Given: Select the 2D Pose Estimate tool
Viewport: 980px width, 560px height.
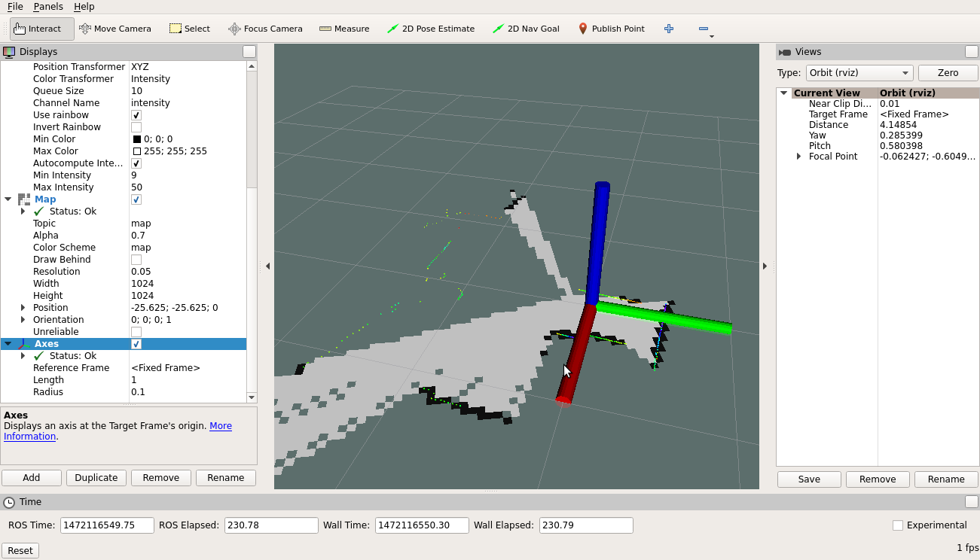Looking at the screenshot, I should click(431, 29).
